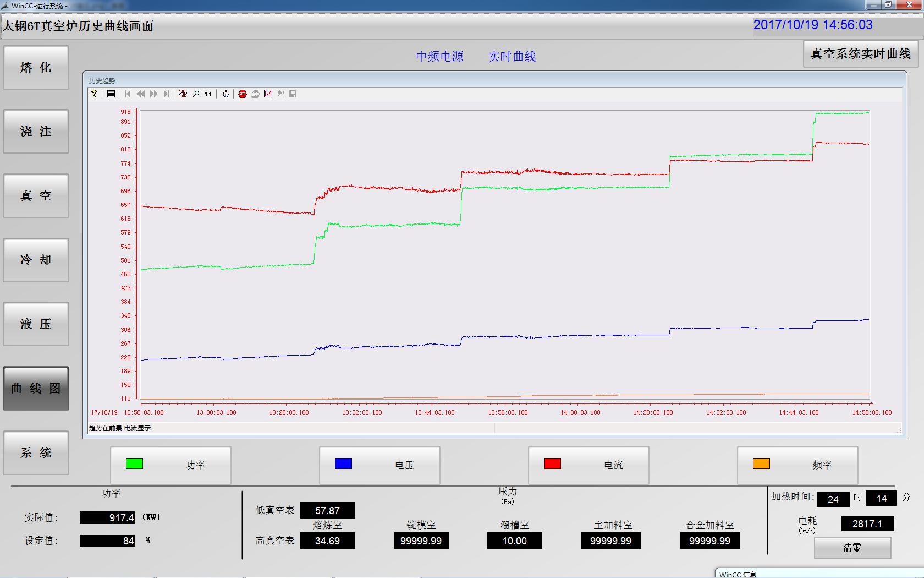Open the 真空 screen from sidebar
This screenshot has width=924, height=578.
36,196
